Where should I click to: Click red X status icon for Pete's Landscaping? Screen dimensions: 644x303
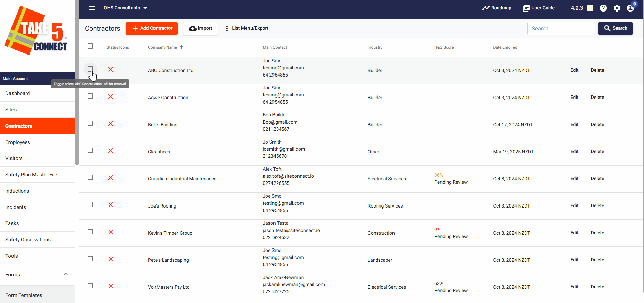pyautogui.click(x=111, y=259)
